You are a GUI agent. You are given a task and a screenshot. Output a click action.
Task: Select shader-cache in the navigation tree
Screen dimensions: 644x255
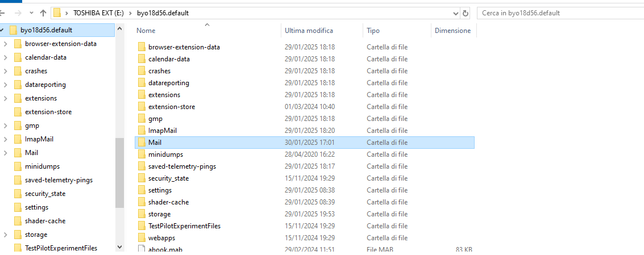pos(45,221)
